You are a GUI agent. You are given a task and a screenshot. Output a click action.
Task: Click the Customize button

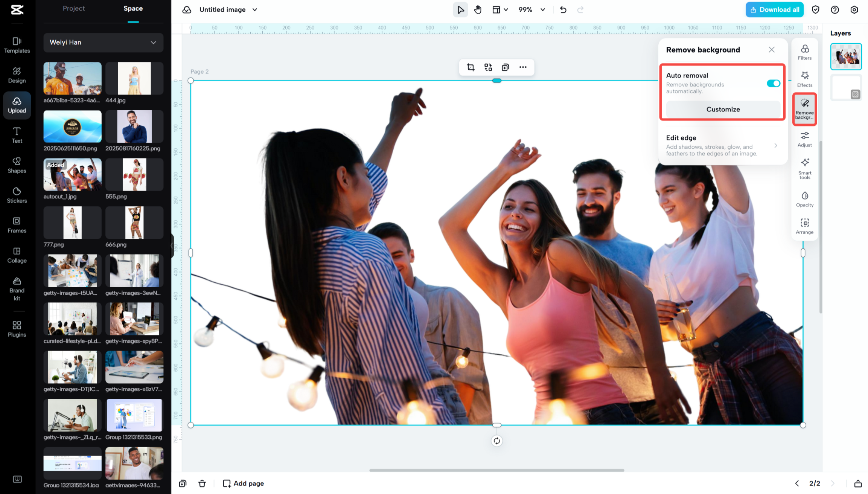pos(723,109)
